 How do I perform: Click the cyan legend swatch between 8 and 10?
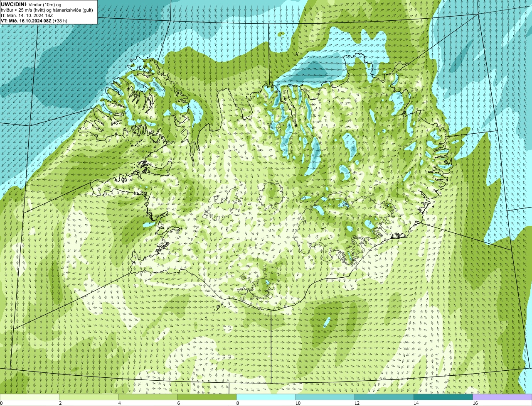click(266, 397)
